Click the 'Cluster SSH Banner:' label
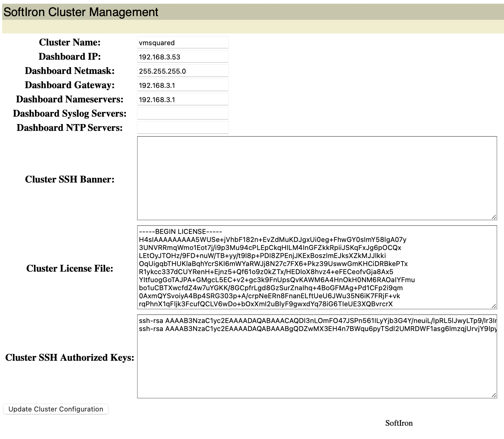 point(70,179)
